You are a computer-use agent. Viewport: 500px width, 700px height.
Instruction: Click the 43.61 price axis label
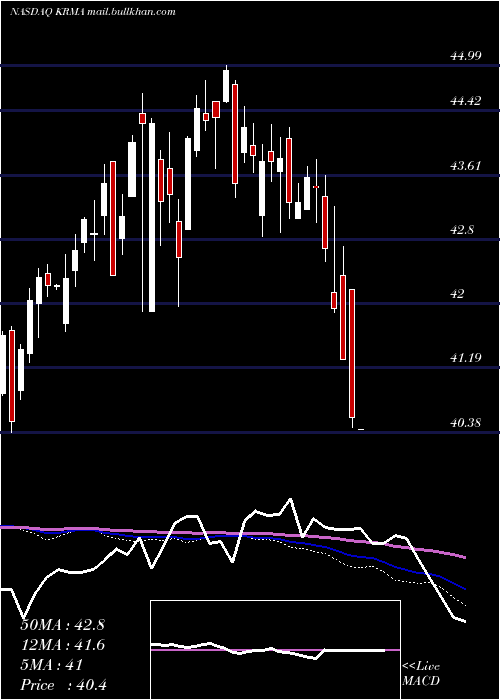click(465, 166)
